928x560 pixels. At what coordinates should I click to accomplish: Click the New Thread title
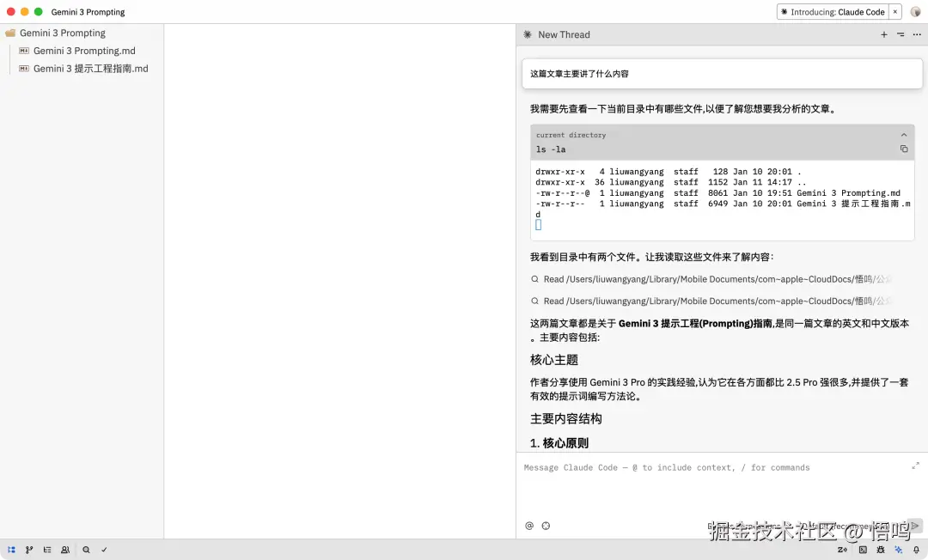click(x=564, y=34)
